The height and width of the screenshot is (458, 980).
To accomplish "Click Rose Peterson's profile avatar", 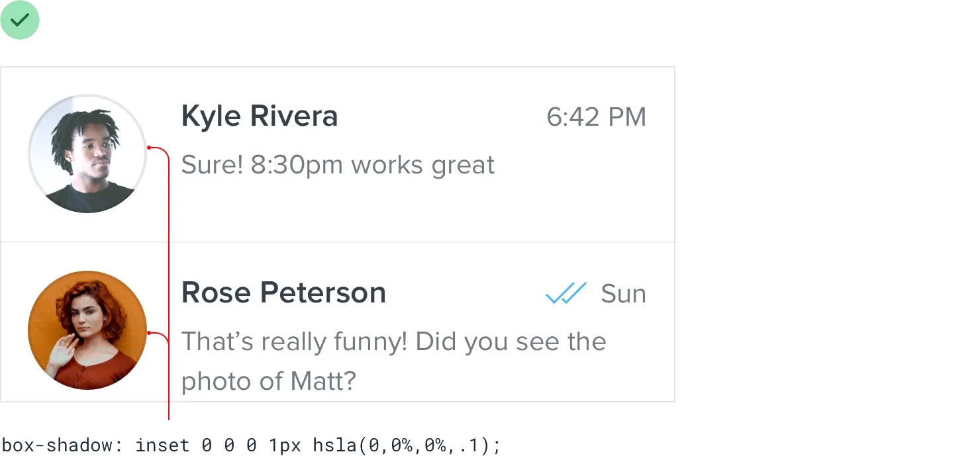I will point(87,330).
